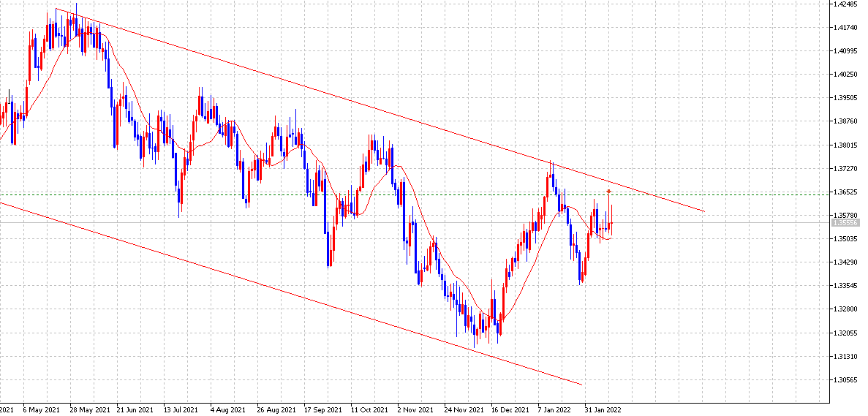The image size is (868, 416).
Task: Click the 6 May 2021 date label
Action: 41,411
